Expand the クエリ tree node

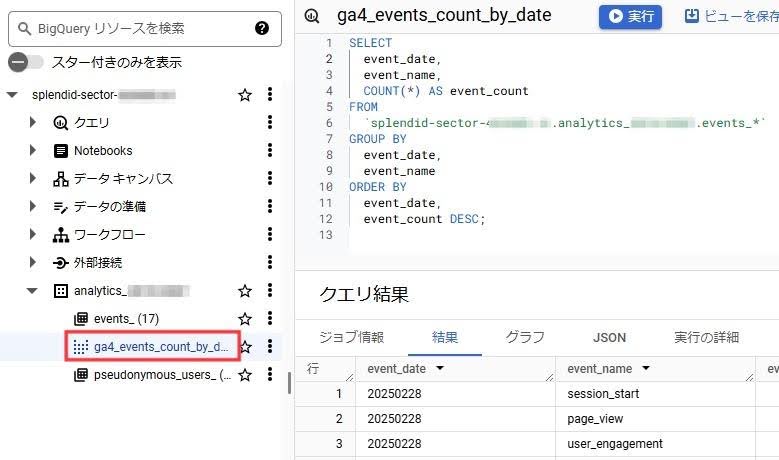pos(33,122)
